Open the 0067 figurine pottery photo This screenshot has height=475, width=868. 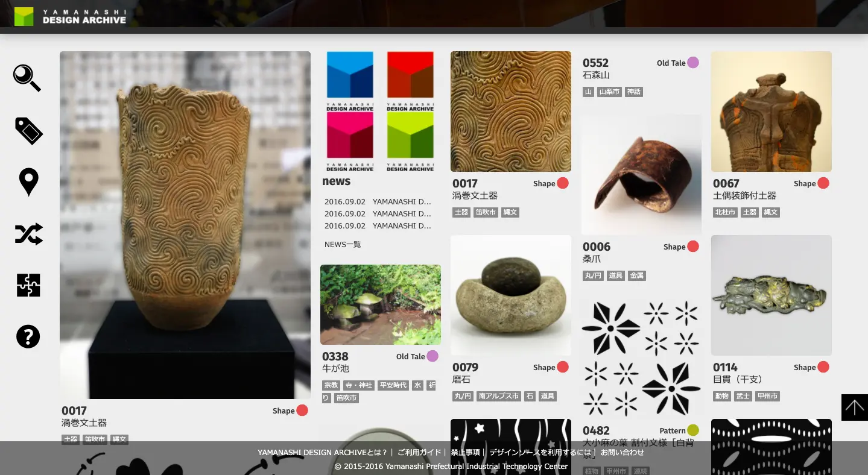[x=771, y=112]
